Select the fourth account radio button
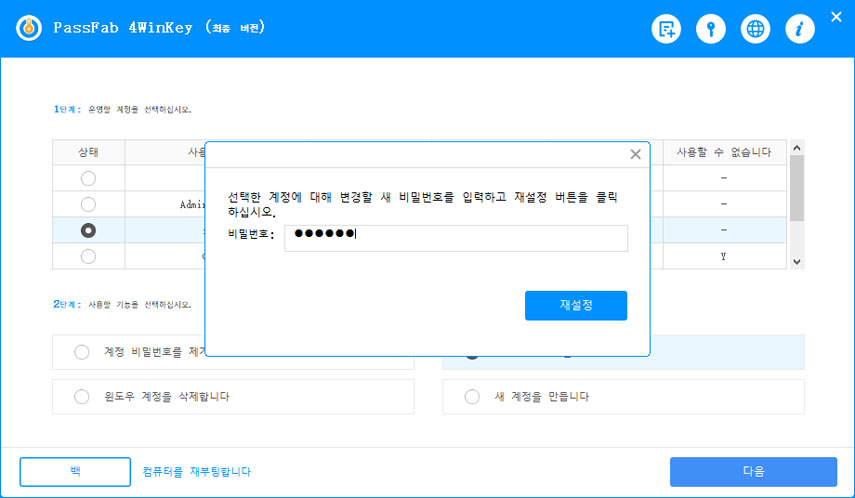This screenshot has width=855, height=498. 88,256
